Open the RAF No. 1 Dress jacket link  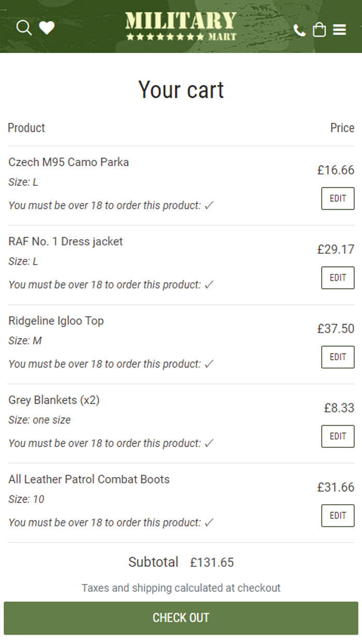(x=66, y=241)
